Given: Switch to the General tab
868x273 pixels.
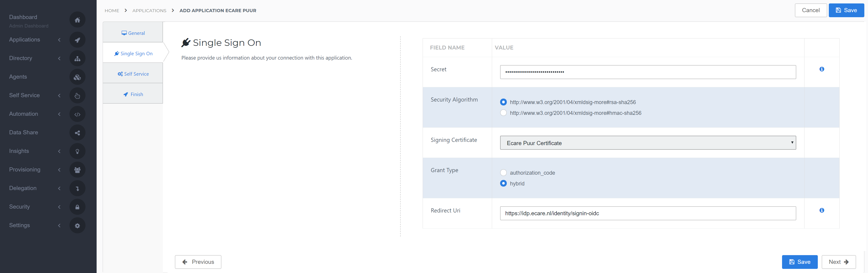Looking at the screenshot, I should [133, 33].
